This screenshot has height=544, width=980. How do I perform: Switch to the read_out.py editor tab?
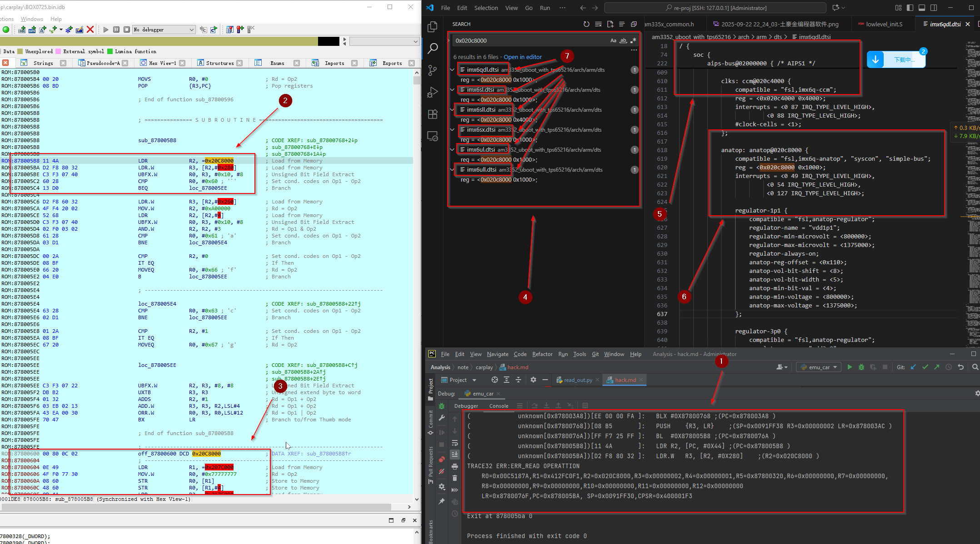[577, 380]
